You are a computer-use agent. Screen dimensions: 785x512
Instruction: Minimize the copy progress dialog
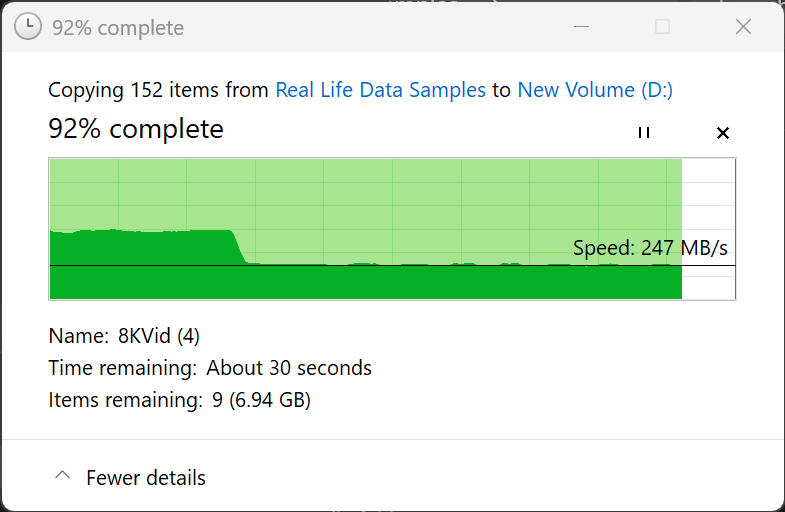(581, 27)
